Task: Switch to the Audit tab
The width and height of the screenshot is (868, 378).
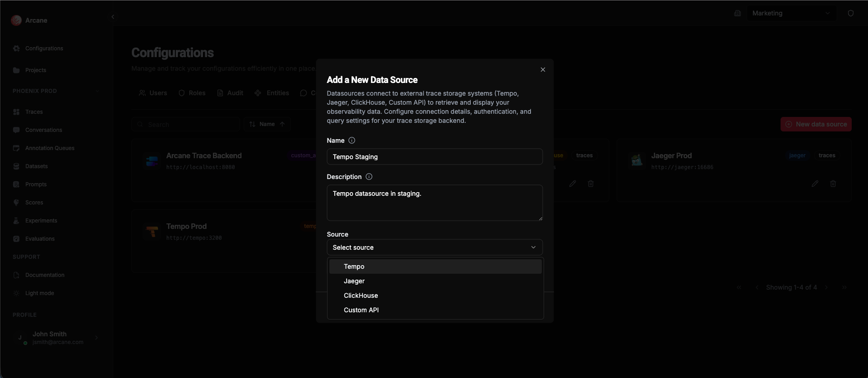Action: pos(230,93)
